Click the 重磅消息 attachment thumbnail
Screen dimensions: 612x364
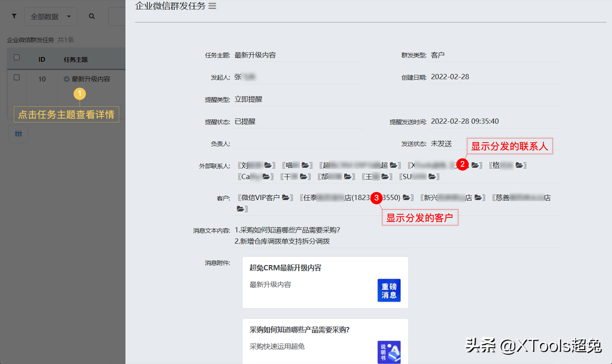pos(389,290)
